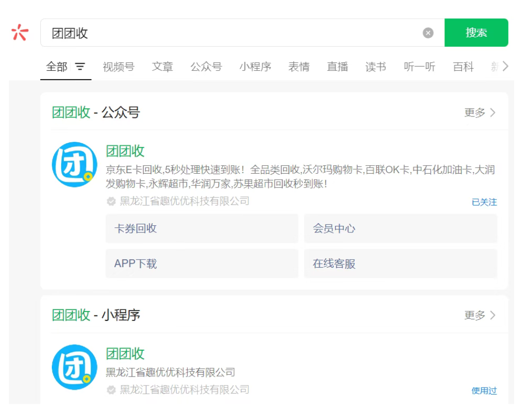Select the 小程序 tab
Viewport: 532px width, 405px height.
[255, 67]
